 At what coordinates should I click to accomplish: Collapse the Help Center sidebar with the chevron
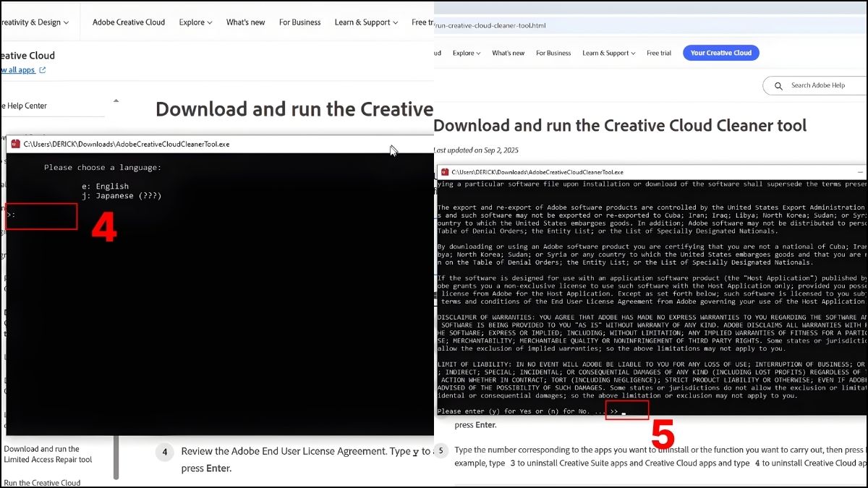pyautogui.click(x=116, y=101)
